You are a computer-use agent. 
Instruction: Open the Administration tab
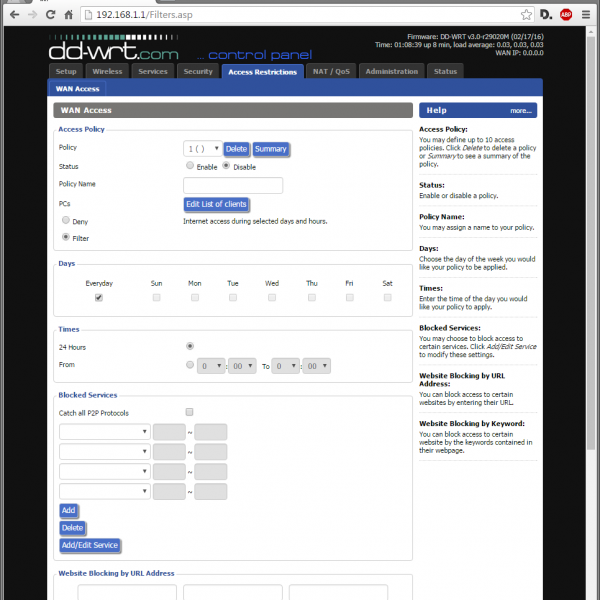click(392, 71)
